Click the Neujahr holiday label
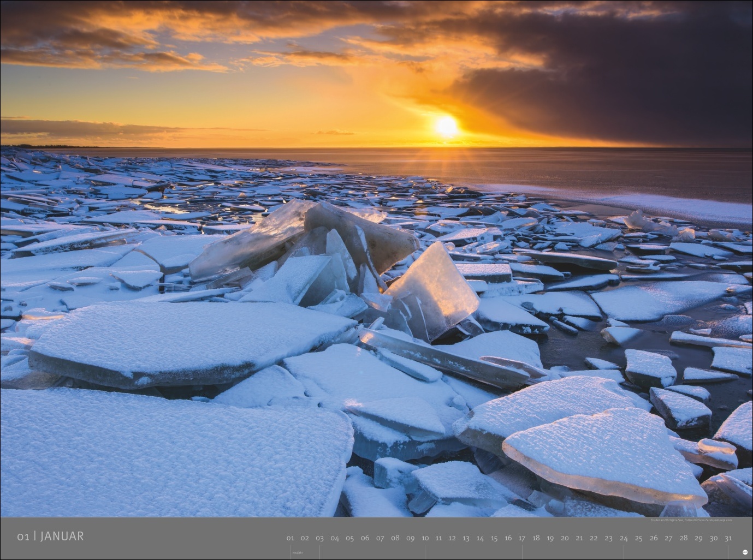The image size is (753, 560). 298,553
